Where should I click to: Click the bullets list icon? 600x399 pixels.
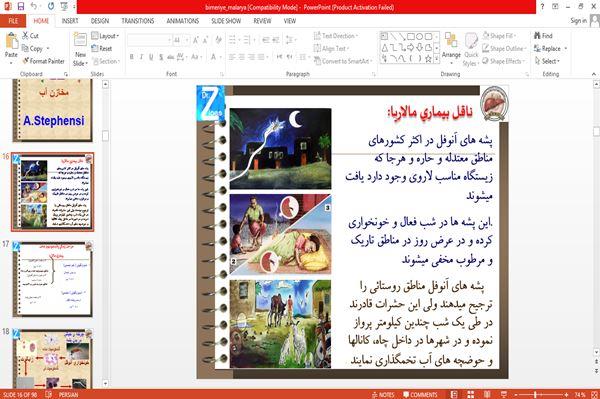coord(233,40)
